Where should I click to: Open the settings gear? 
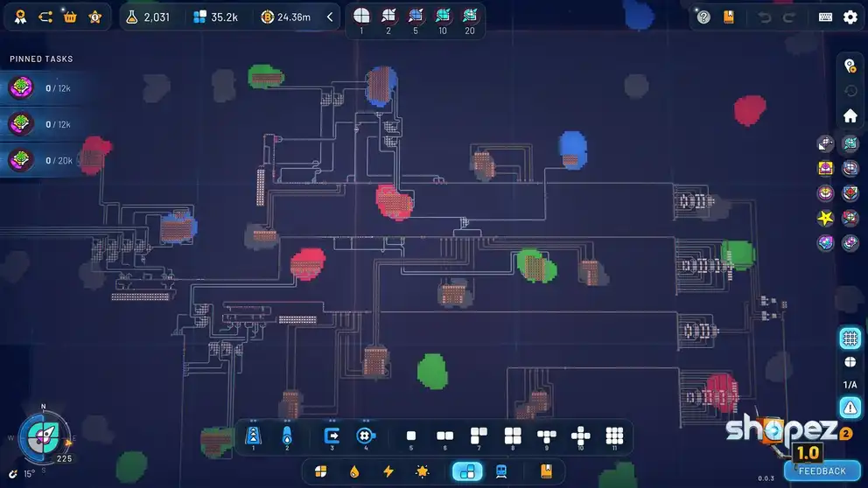pyautogui.click(x=850, y=17)
